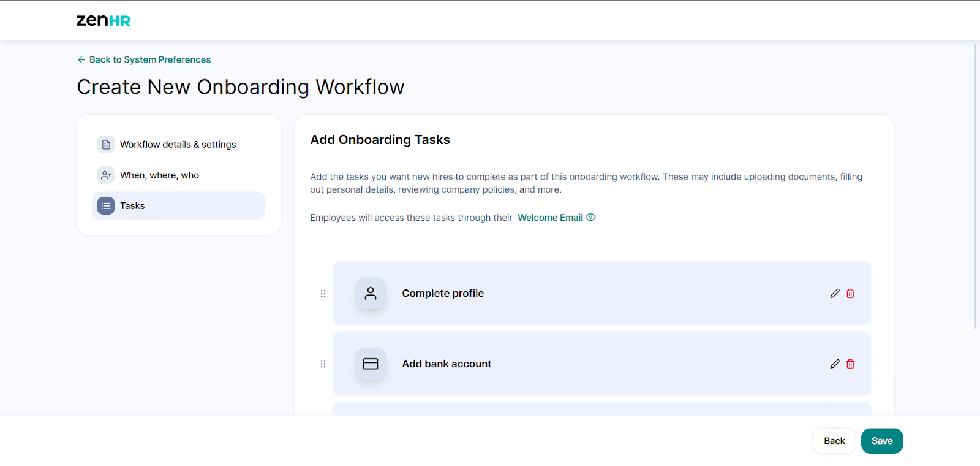This screenshot has height=466, width=980.
Task: Click the list icon beside Tasks
Action: coord(106,205)
